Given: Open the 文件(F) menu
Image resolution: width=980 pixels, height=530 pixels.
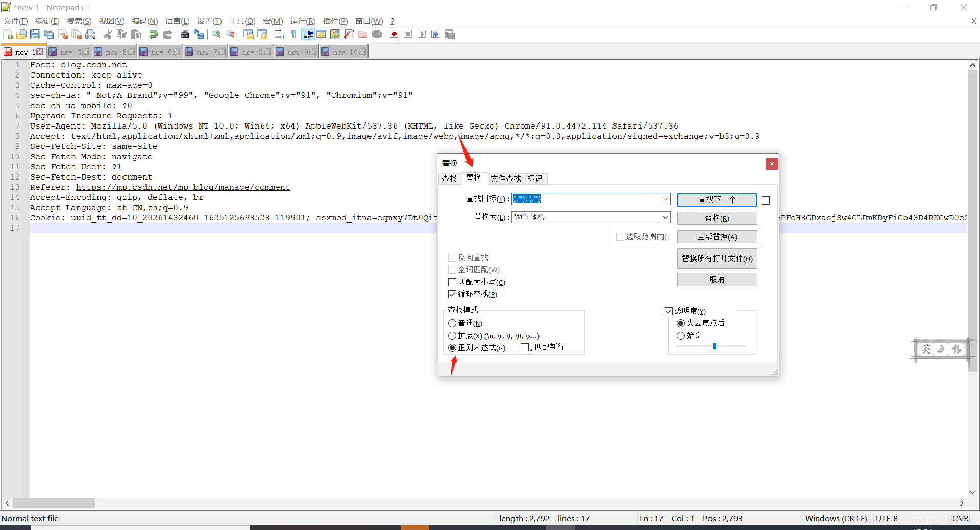Looking at the screenshot, I should coord(16,21).
